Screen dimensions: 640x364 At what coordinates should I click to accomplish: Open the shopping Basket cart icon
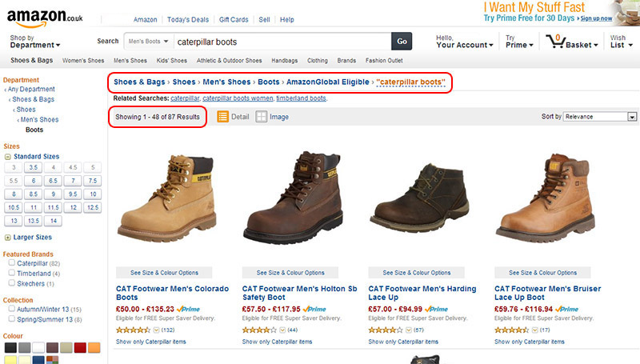pos(554,40)
